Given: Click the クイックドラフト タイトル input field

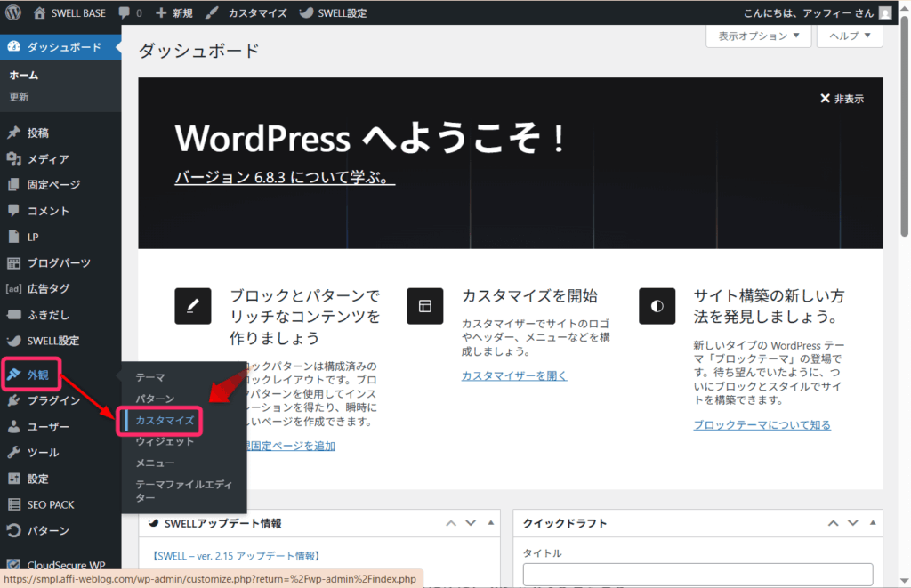Looking at the screenshot, I should point(698,575).
